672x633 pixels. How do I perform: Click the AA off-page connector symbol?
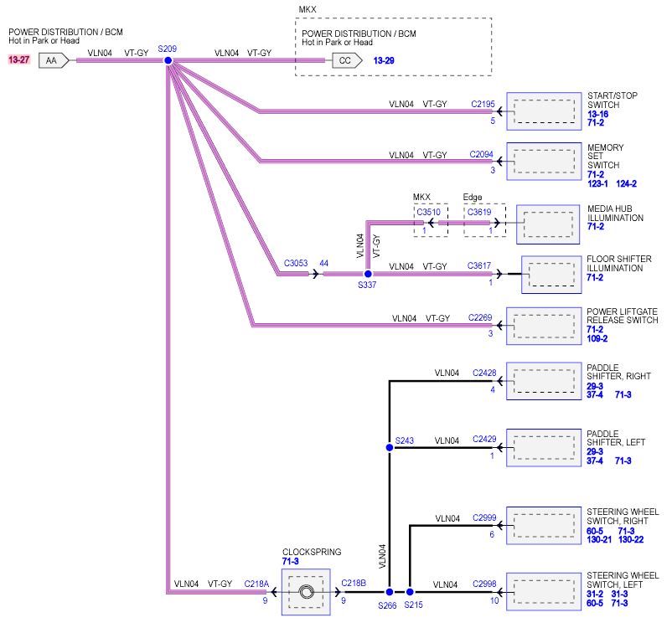(52, 60)
